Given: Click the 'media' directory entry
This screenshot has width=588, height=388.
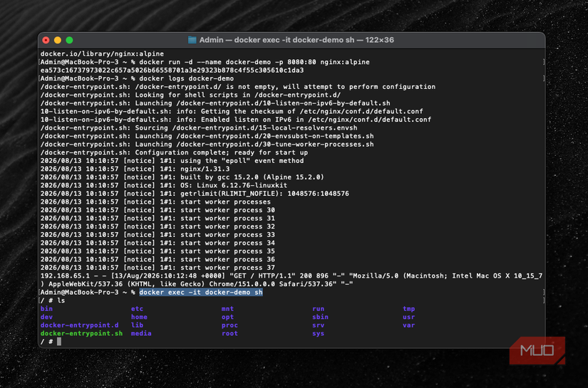Looking at the screenshot, I should click(141, 334).
